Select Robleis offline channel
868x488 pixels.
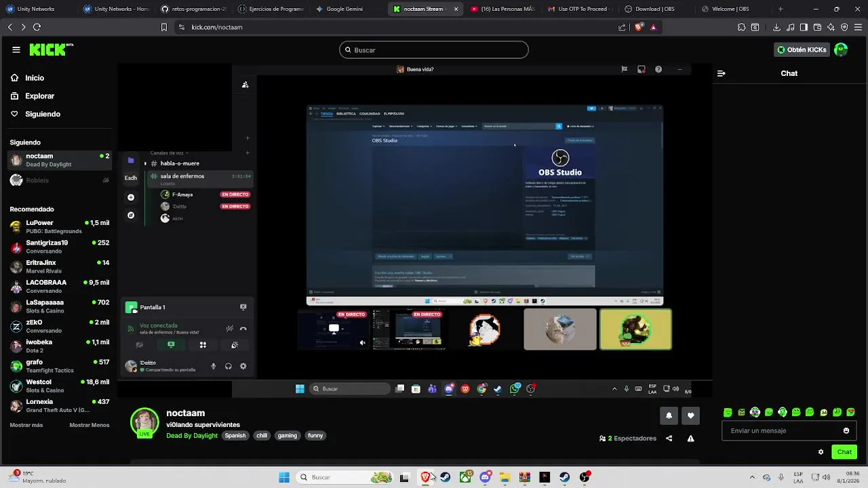[59, 180]
